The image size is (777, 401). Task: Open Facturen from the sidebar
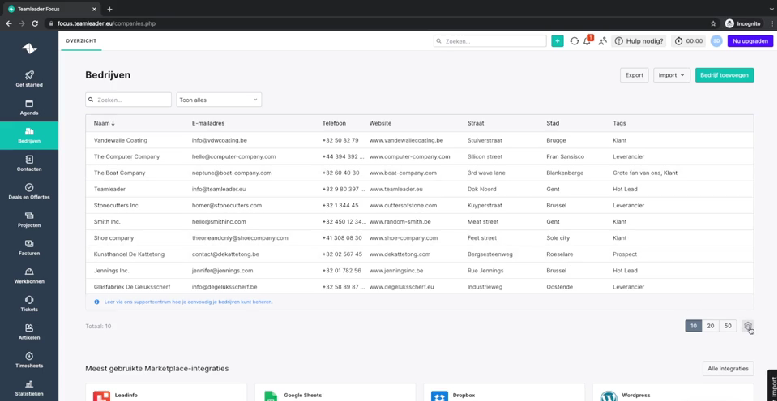[29, 247]
